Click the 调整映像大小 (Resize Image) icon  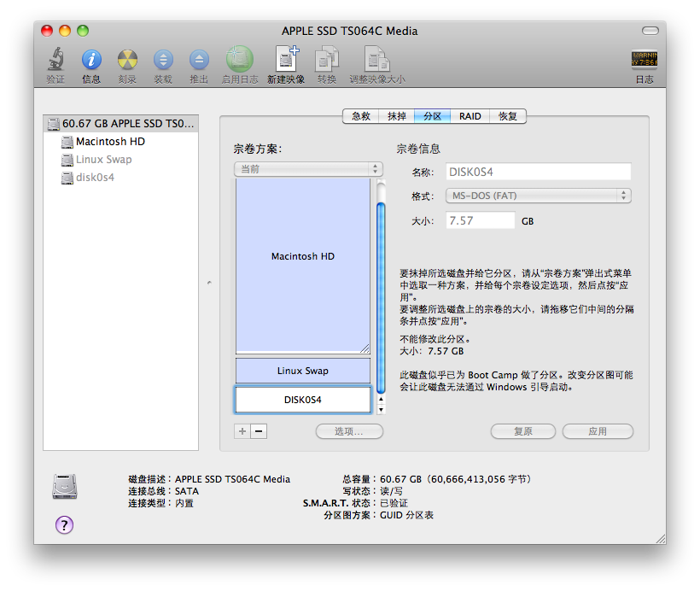[378, 60]
